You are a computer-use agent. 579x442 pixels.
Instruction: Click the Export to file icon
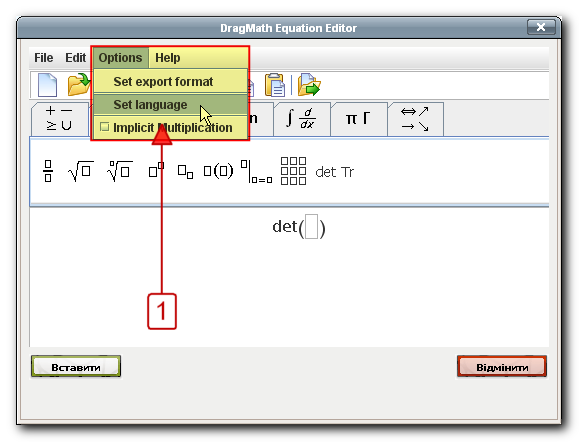pos(309,85)
